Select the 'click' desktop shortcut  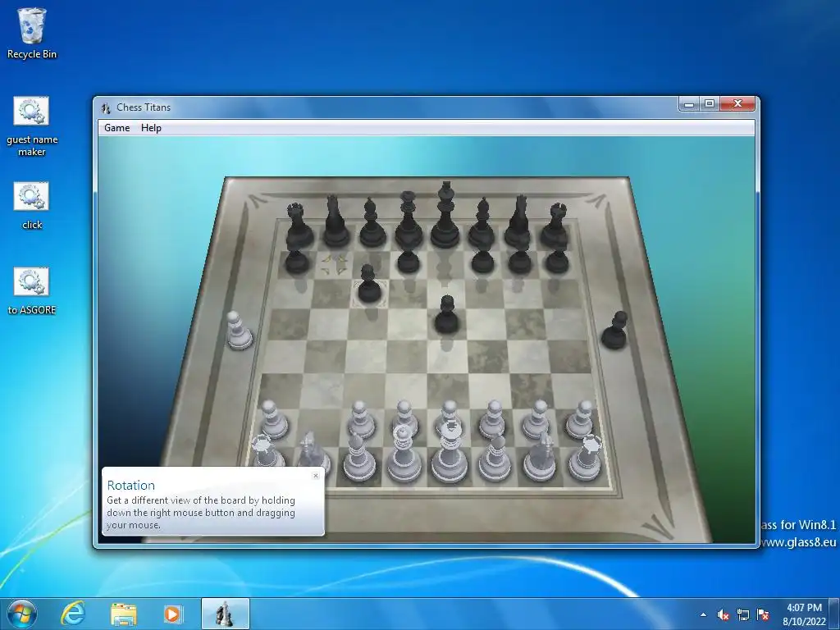[32, 206]
